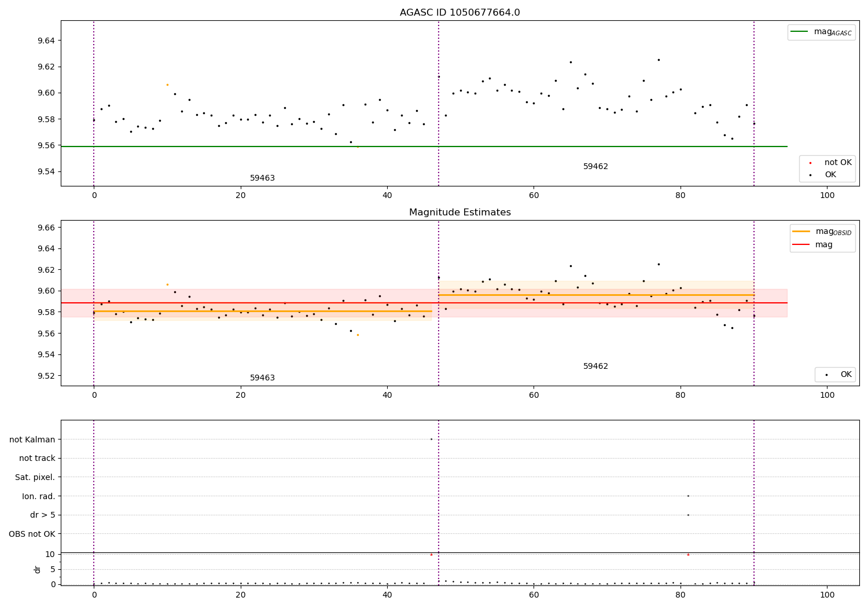Click the red triangle dr marker near x=81
Viewport: 868px width, 608px height.
688,554
